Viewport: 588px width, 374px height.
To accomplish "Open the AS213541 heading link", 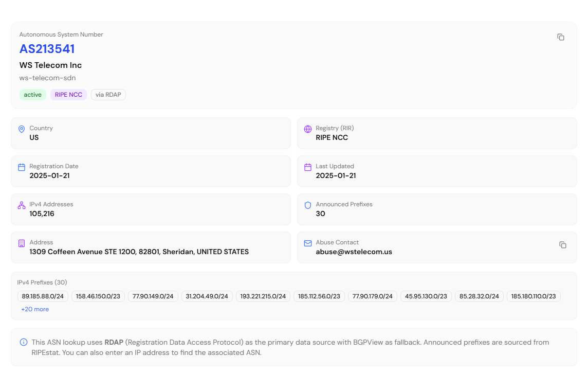I will [47, 49].
